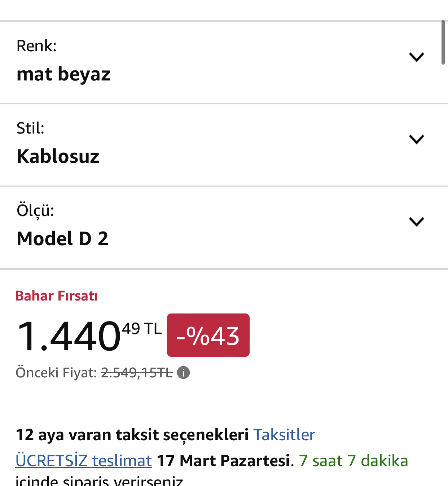Tap the 'Stil:' field label
The width and height of the screenshot is (448, 486).
click(30, 128)
